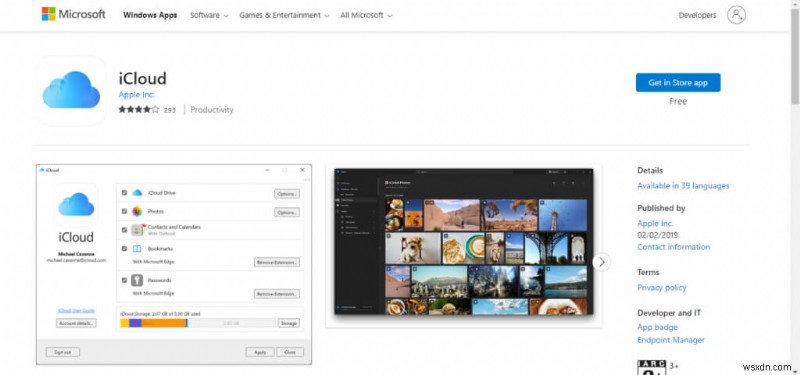Toggle iCloud Drive checkbox in screenshot
800x375 pixels.
pos(124,193)
